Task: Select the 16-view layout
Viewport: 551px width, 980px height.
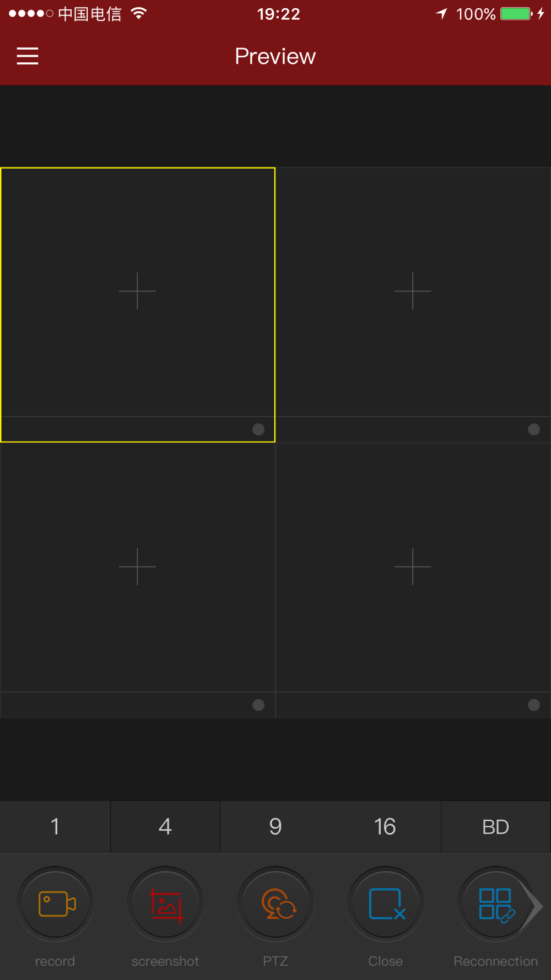Action: 385,827
